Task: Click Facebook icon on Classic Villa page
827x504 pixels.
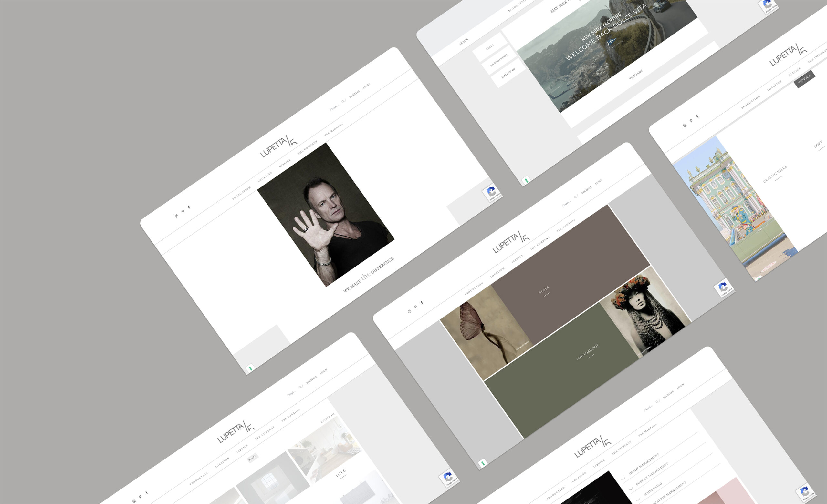Action: point(697,116)
